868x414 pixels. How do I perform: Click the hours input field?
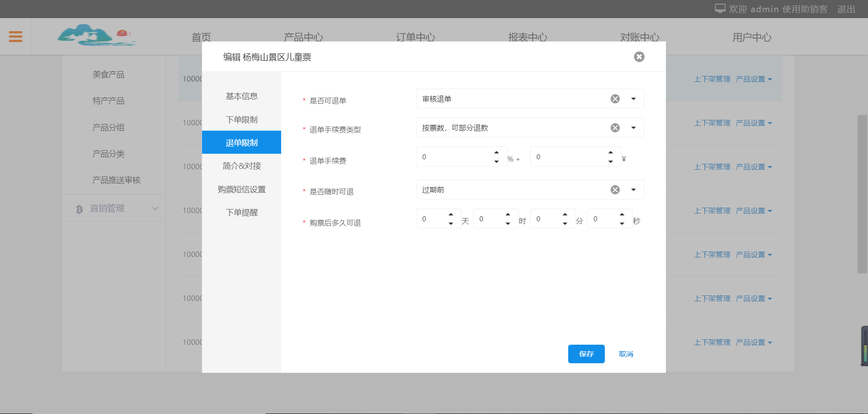point(488,219)
